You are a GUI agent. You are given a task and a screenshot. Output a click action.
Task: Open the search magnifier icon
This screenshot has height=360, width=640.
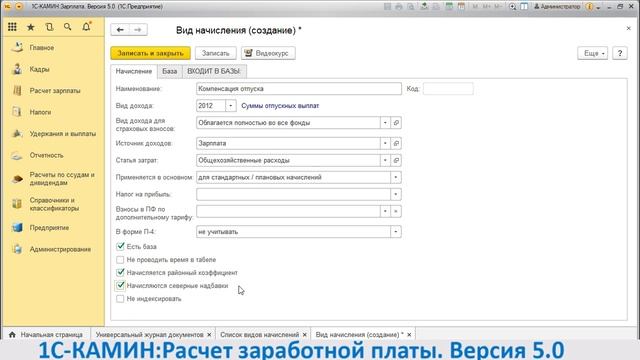[x=68, y=27]
